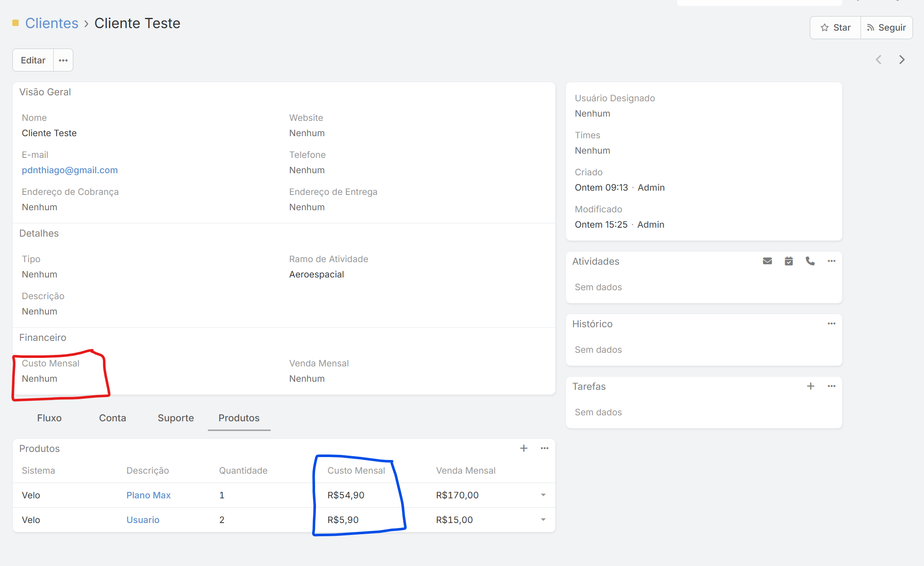
Task: Expand the Usuario row dropdown arrow
Action: (543, 520)
